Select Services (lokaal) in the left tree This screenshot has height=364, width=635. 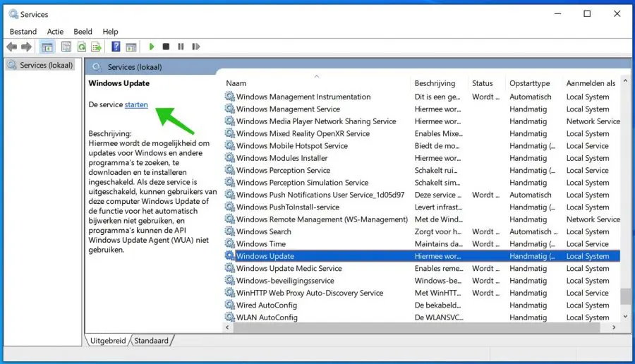tap(42, 65)
